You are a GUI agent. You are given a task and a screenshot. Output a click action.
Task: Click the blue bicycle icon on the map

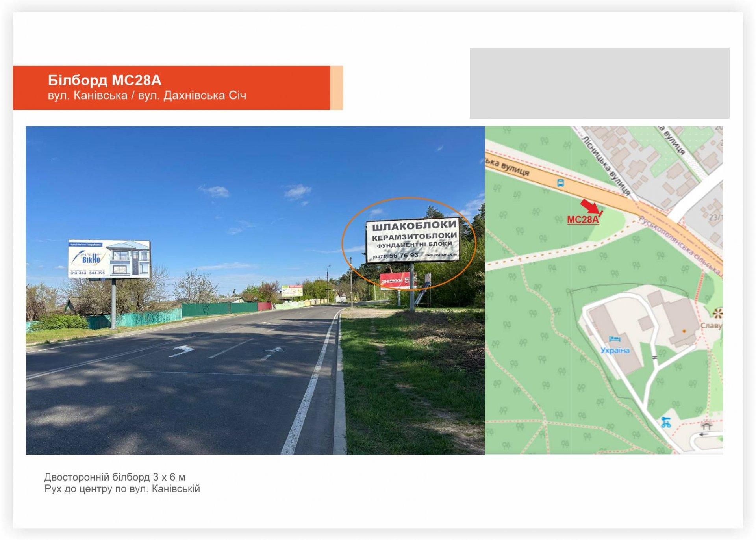pos(666,423)
